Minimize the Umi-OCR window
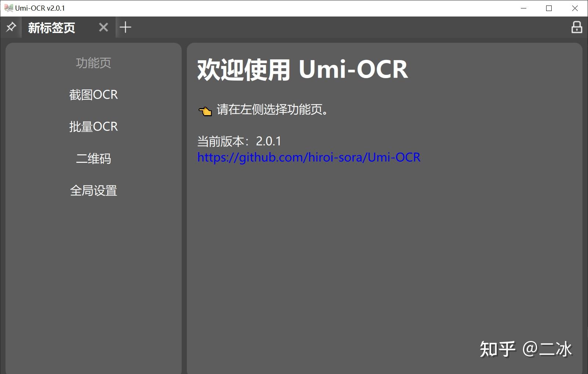Image resolution: width=588 pixels, height=374 pixels. tap(523, 8)
